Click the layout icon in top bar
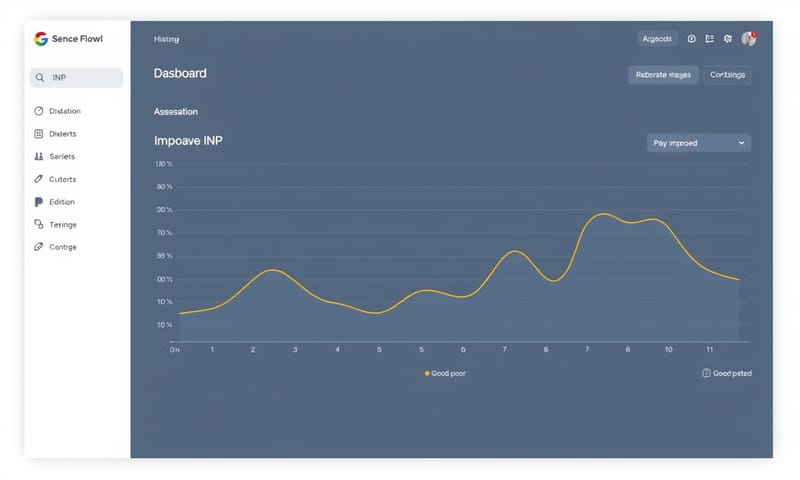 pyautogui.click(x=709, y=39)
